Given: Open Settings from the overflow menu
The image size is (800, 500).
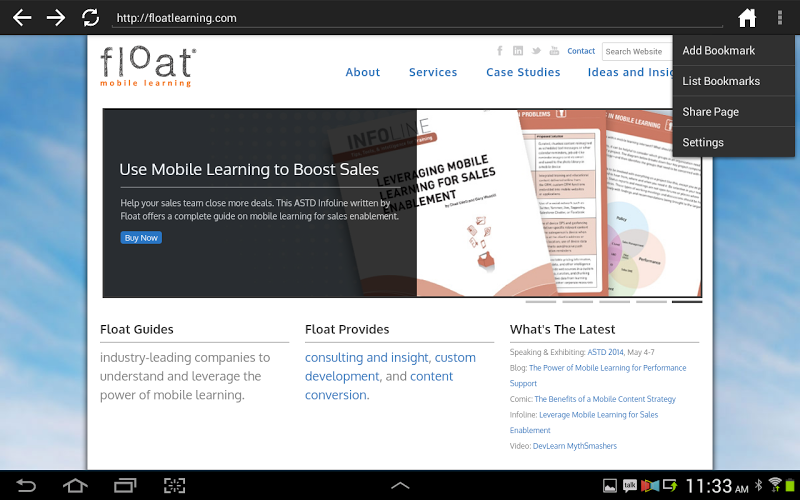Looking at the screenshot, I should [x=734, y=142].
